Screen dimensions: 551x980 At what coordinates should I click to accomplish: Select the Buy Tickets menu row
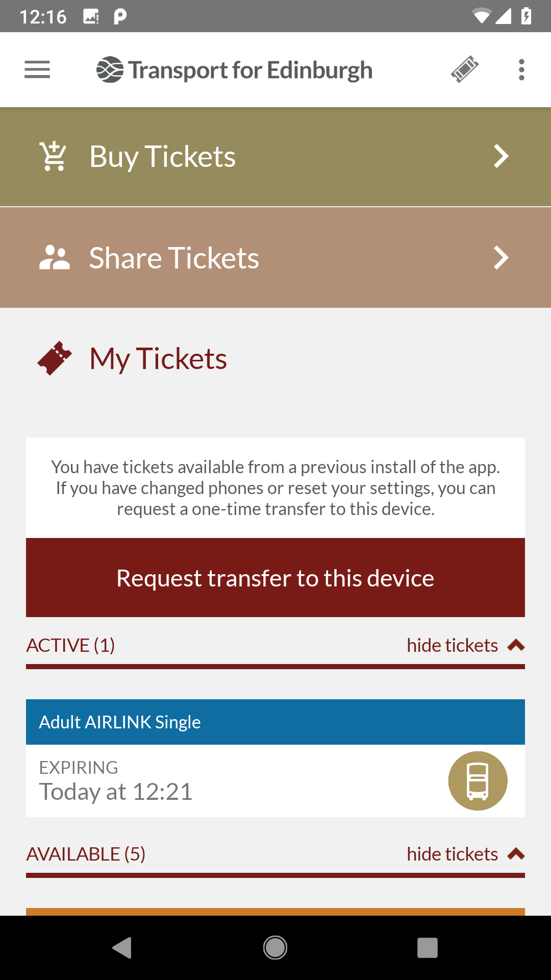click(x=275, y=157)
